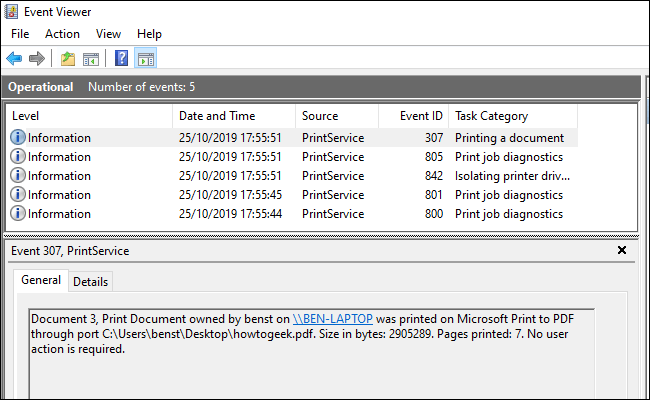Open the View menu
The image size is (650, 400).
coord(108,34)
